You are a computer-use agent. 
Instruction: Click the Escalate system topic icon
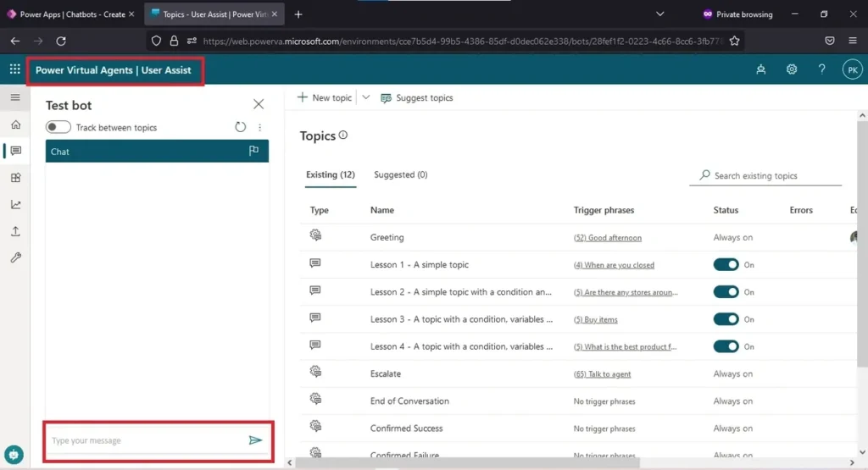click(x=315, y=372)
